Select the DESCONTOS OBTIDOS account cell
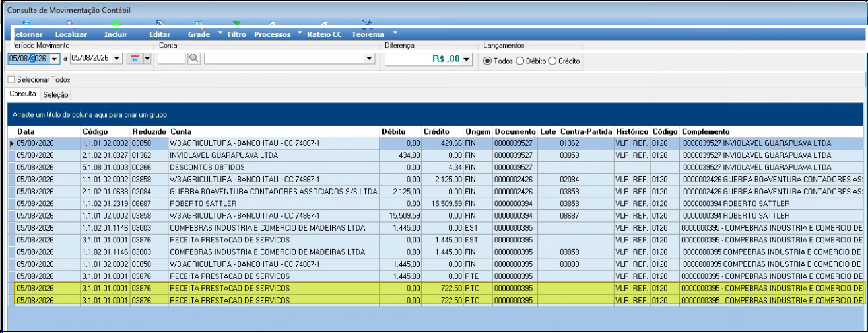868x333 pixels. pos(274,167)
